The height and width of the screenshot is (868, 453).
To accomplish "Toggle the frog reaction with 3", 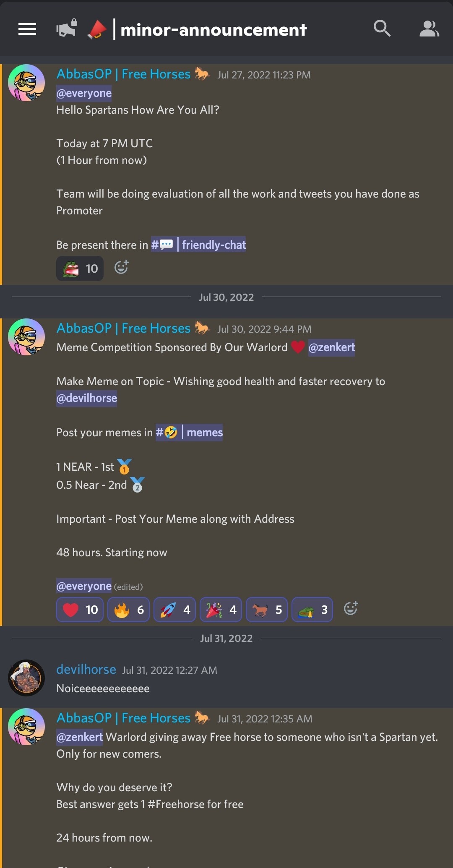I will pos(312,610).
